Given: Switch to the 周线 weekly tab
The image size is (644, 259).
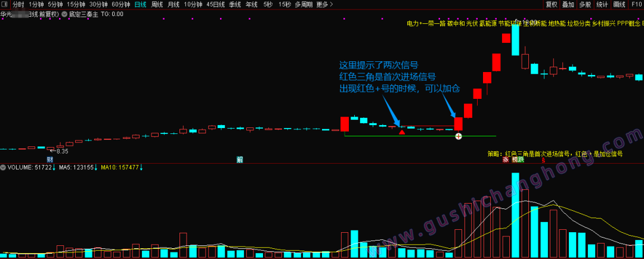Looking at the screenshot, I should click(x=157, y=5).
